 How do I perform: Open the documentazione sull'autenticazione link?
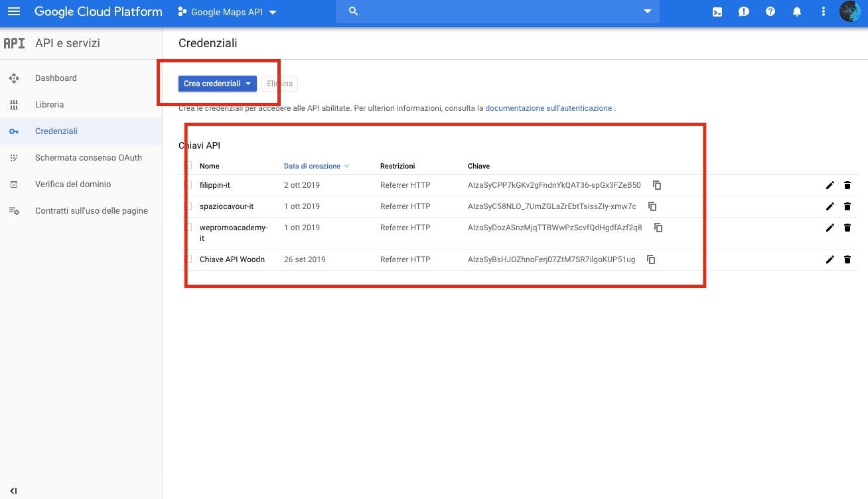(x=549, y=107)
